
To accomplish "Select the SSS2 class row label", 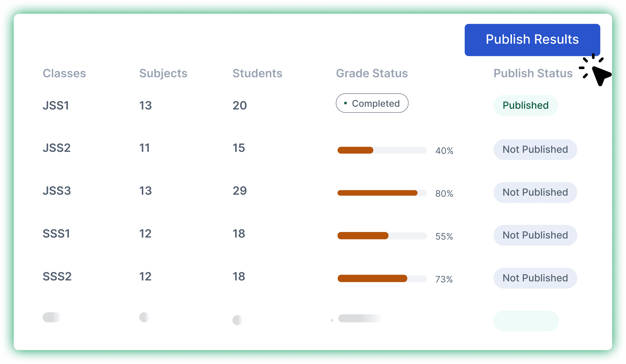I will (57, 276).
